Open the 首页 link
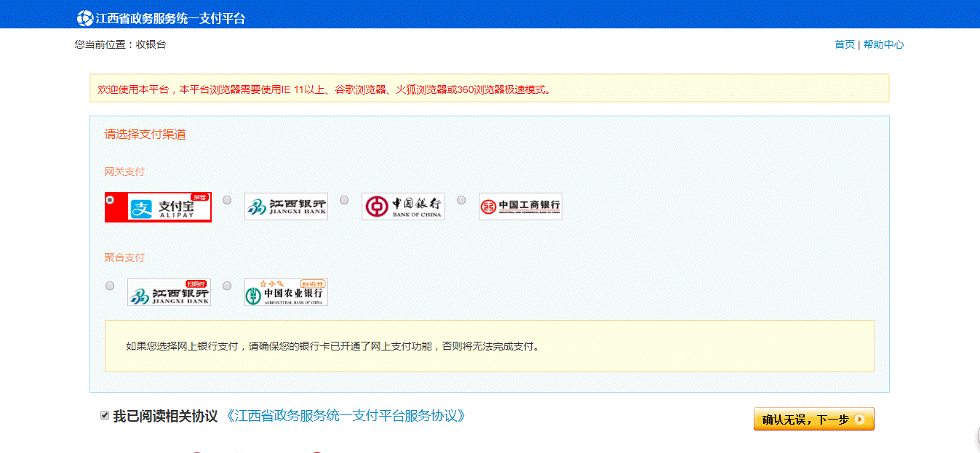 [845, 44]
